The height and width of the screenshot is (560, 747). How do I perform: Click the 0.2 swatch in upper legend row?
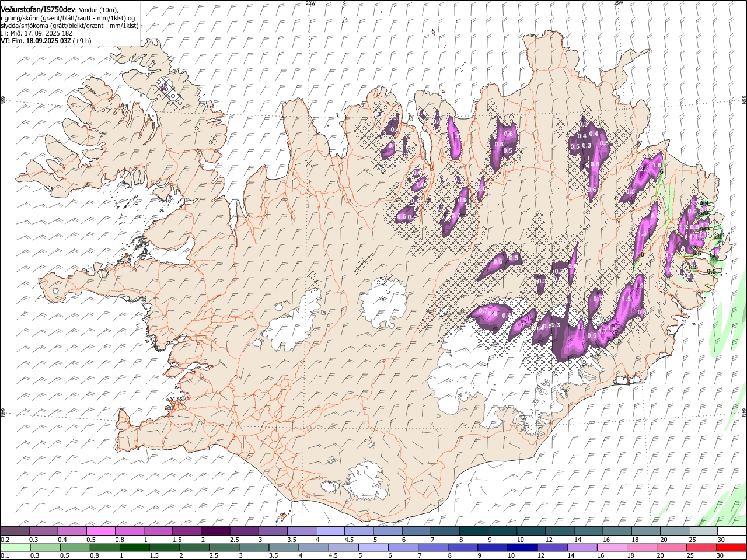15,531
